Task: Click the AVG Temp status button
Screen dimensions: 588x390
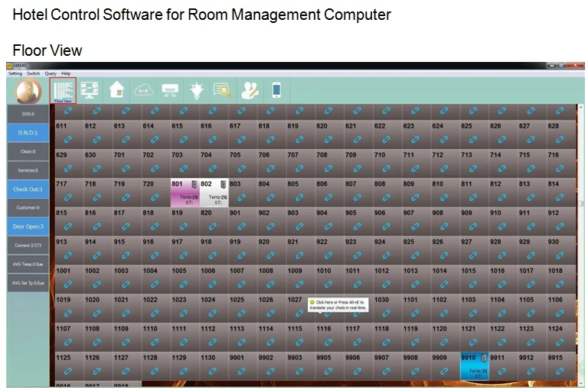Action: tap(28, 264)
